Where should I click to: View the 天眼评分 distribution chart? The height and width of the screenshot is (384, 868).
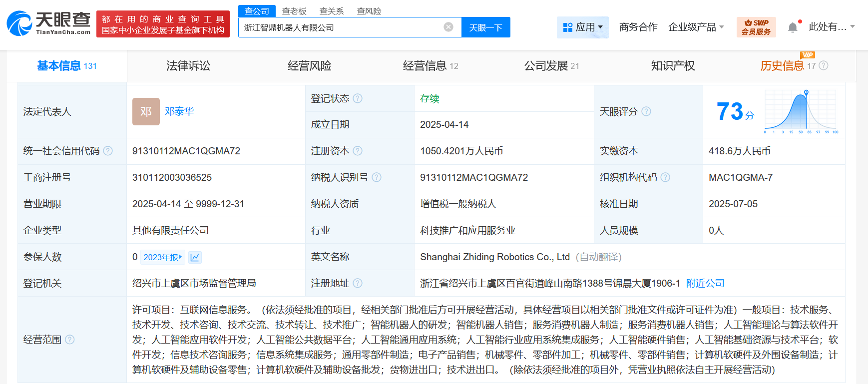pyautogui.click(x=801, y=111)
